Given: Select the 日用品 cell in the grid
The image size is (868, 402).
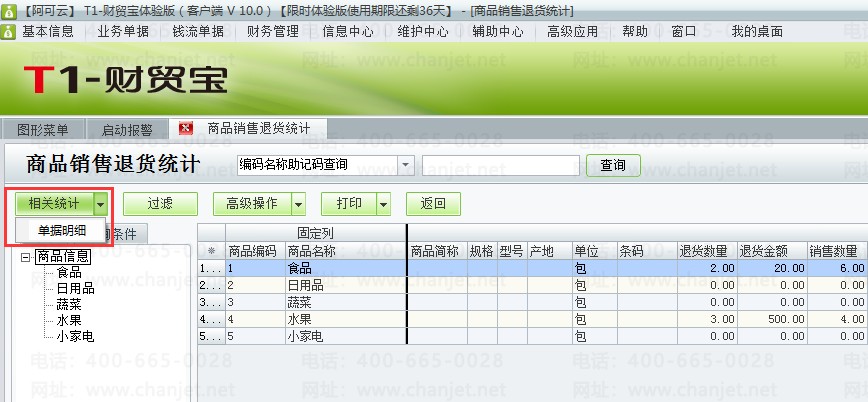Looking at the screenshot, I should coord(345,285).
